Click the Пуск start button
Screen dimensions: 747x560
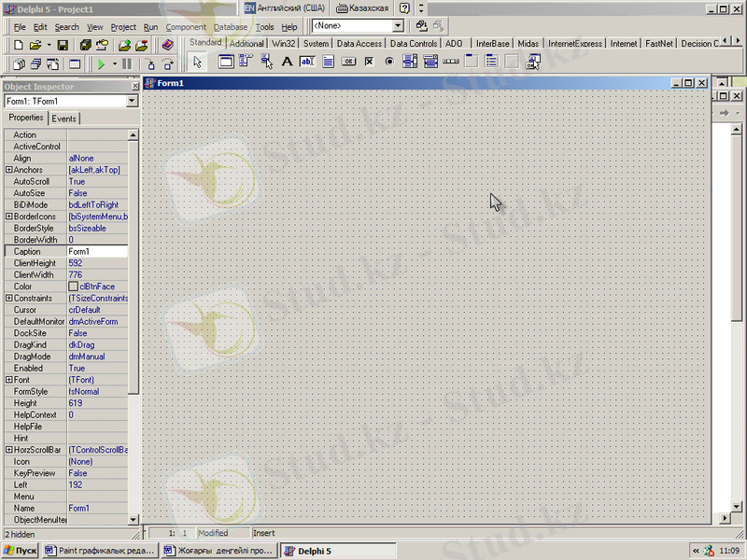pyautogui.click(x=20, y=551)
